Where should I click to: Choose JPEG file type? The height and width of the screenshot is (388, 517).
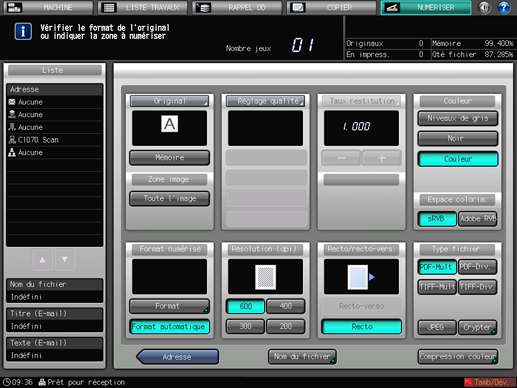pyautogui.click(x=437, y=327)
